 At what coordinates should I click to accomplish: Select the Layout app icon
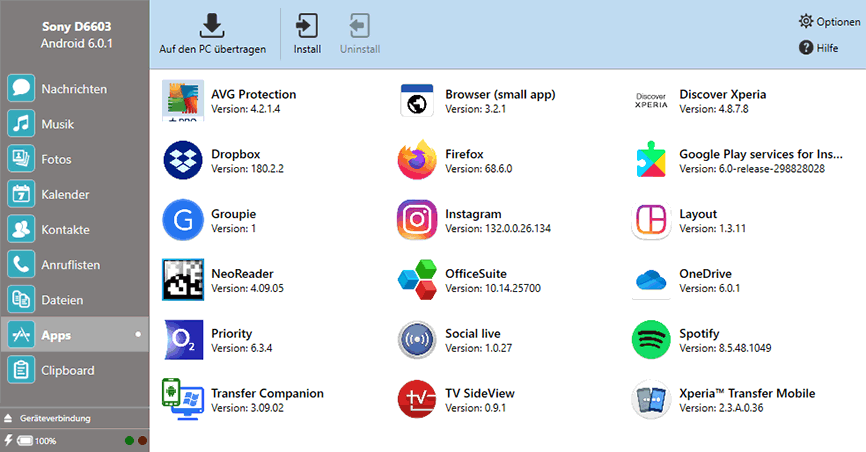(x=651, y=220)
